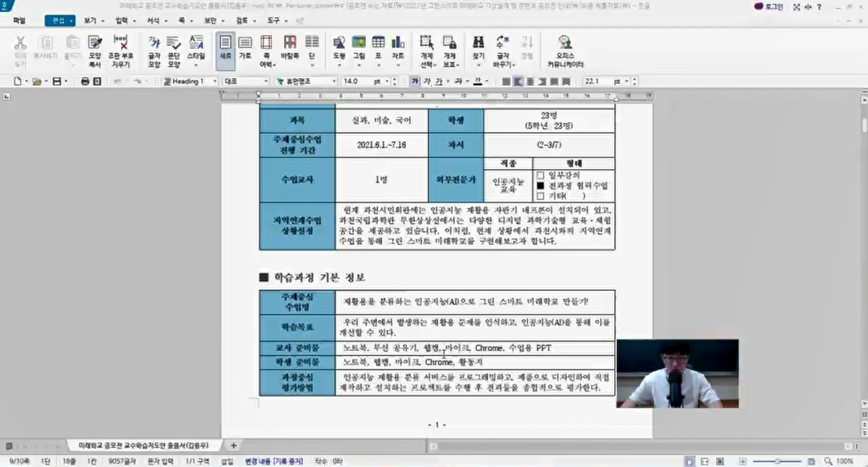The image size is (868, 467).
Task: Check the 기타 checkbox in table
Action: coord(540,196)
